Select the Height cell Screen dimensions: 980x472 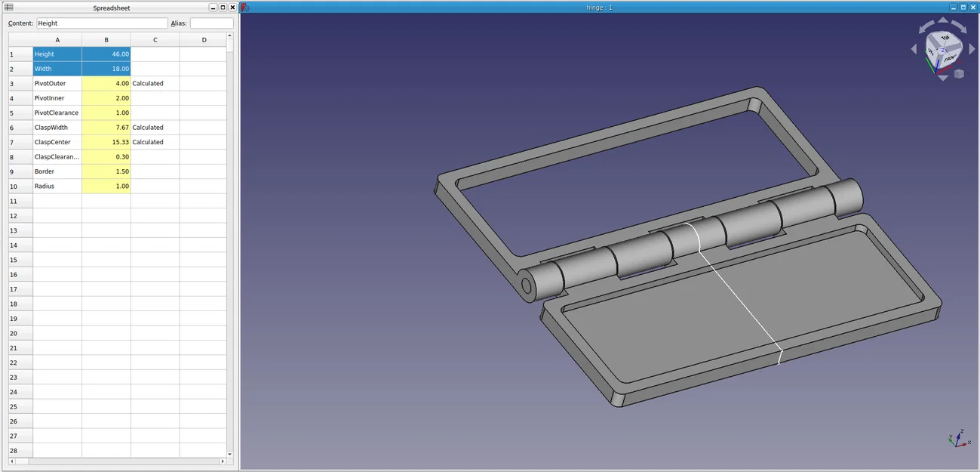point(57,54)
